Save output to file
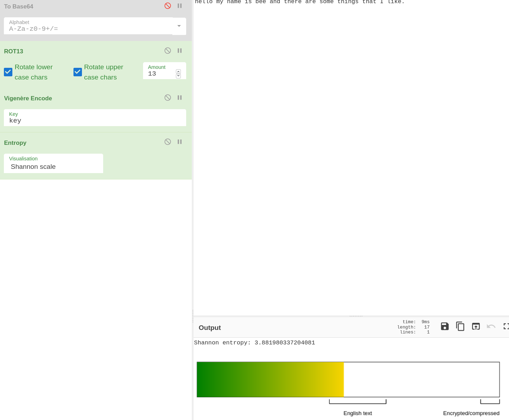 (x=445, y=326)
